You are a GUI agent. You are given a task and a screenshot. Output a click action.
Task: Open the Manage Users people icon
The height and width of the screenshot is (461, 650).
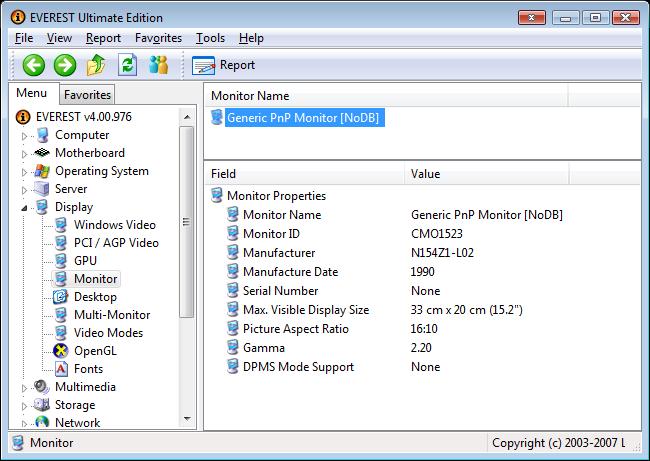(158, 65)
